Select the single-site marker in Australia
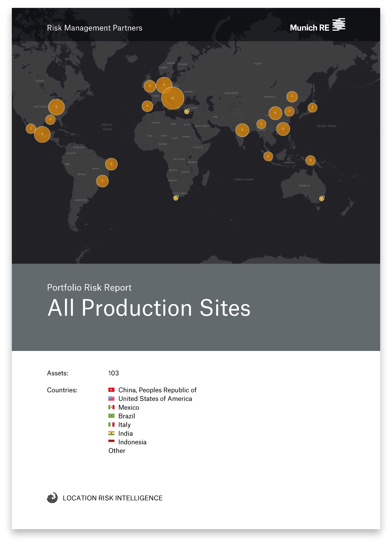This screenshot has width=392, height=545. (321, 198)
